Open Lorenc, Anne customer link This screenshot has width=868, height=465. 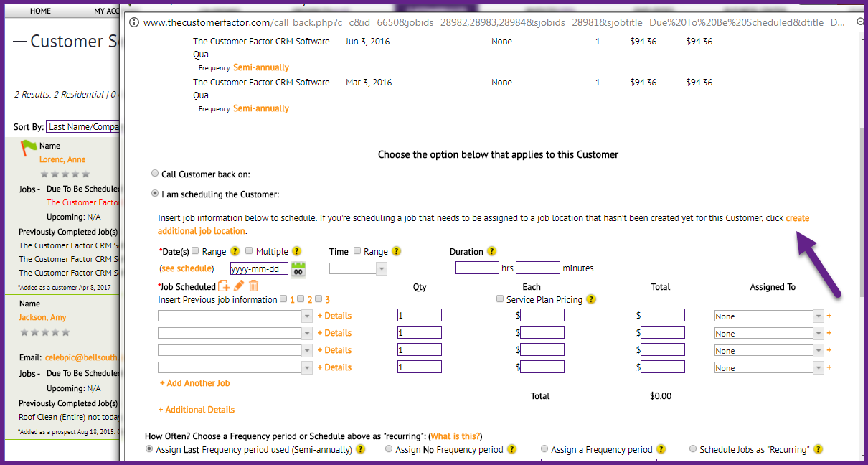pyautogui.click(x=62, y=159)
